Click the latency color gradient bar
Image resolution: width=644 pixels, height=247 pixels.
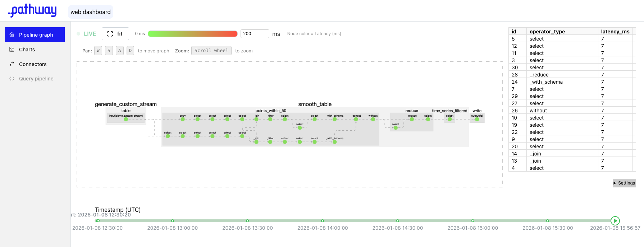click(192, 34)
